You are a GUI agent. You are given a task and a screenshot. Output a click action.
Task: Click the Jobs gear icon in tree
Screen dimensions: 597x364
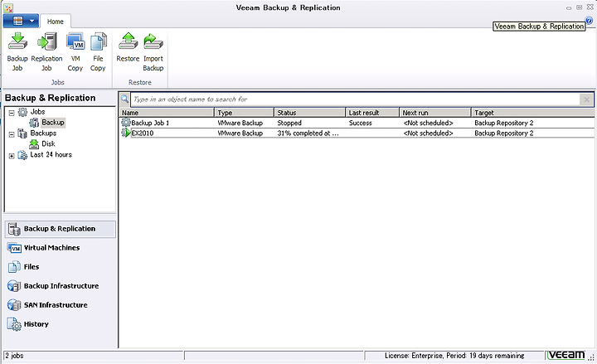tap(23, 112)
